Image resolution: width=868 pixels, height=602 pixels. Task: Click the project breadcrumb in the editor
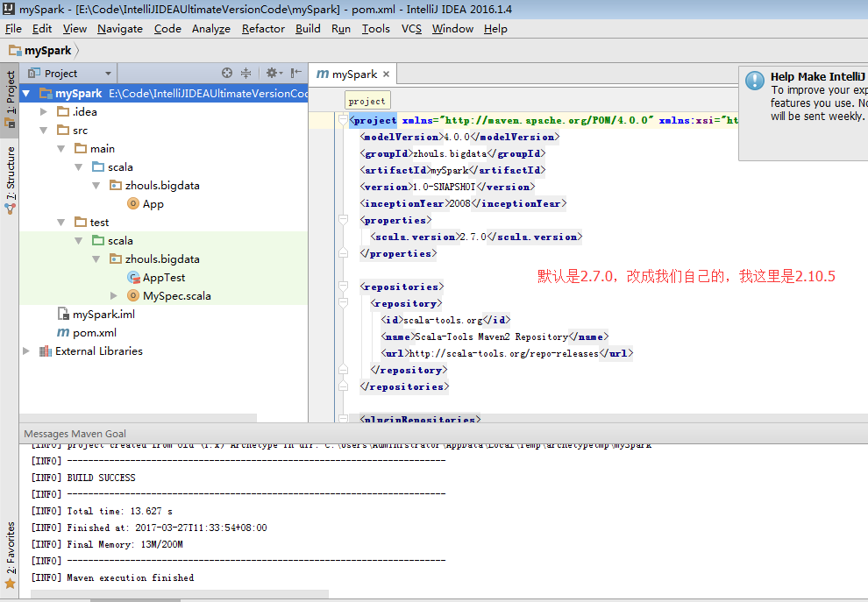pos(367,102)
